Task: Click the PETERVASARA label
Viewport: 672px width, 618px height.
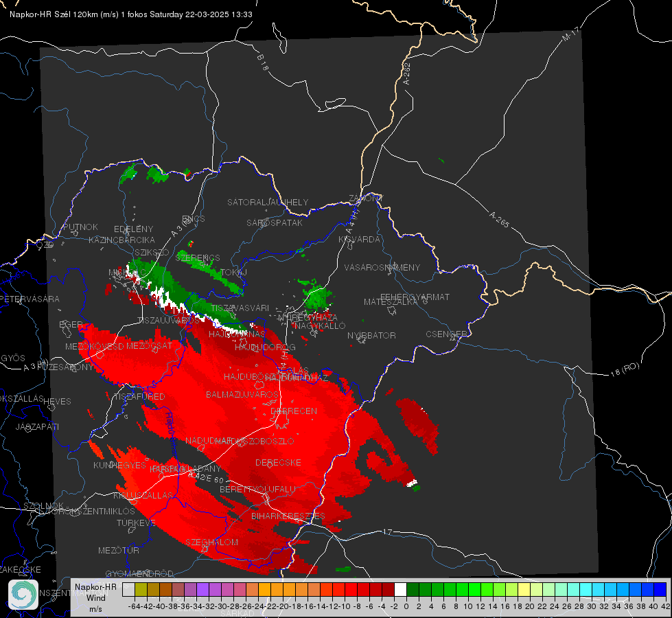Action: 30,299
